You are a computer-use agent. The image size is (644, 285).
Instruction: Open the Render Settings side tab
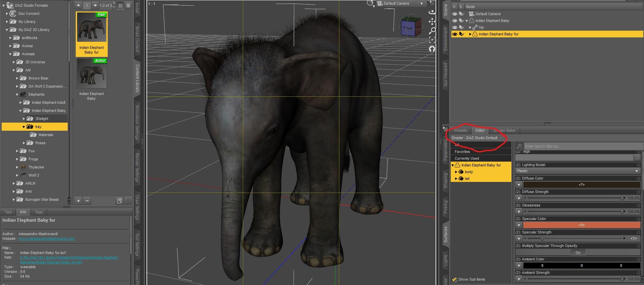click(137, 167)
